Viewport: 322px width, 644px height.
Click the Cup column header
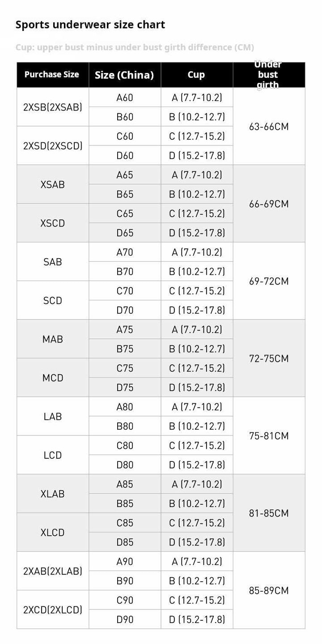point(196,75)
